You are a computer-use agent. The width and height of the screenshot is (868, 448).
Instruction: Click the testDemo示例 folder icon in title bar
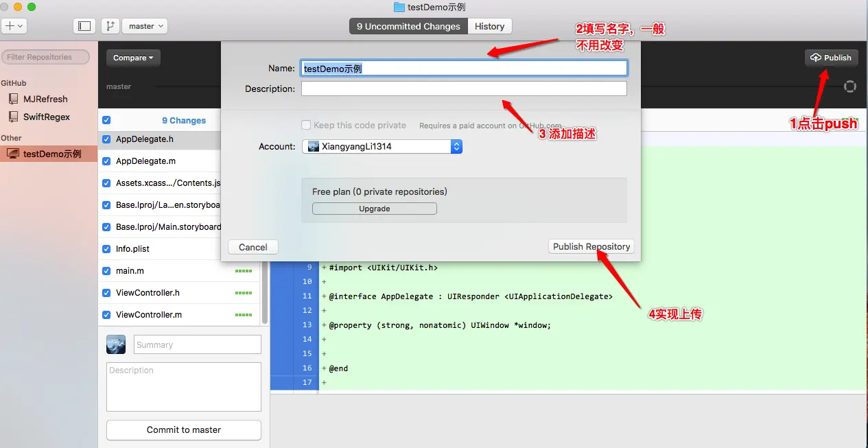pos(399,7)
